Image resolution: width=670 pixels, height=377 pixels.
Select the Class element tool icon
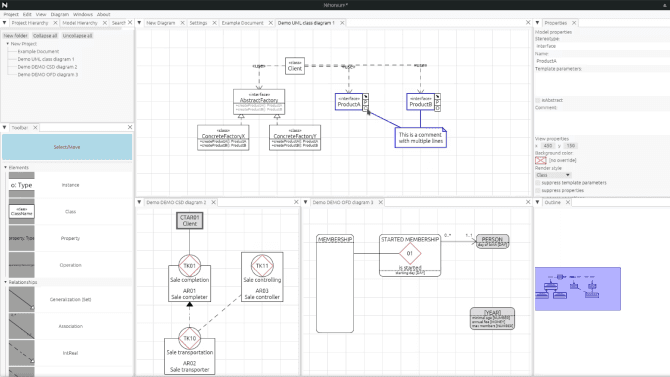(21, 212)
